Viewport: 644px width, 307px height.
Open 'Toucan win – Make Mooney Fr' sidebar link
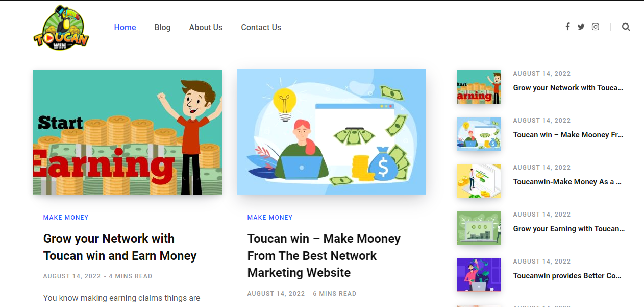point(568,134)
